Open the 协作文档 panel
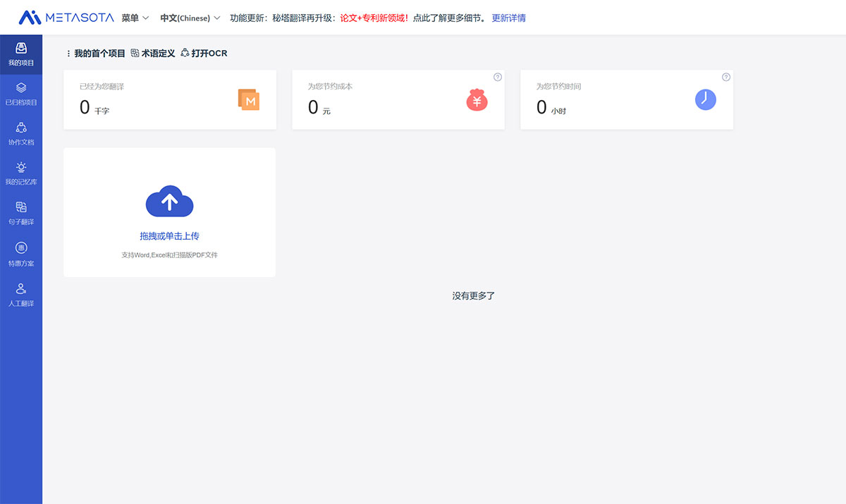846x504 pixels. [x=21, y=133]
